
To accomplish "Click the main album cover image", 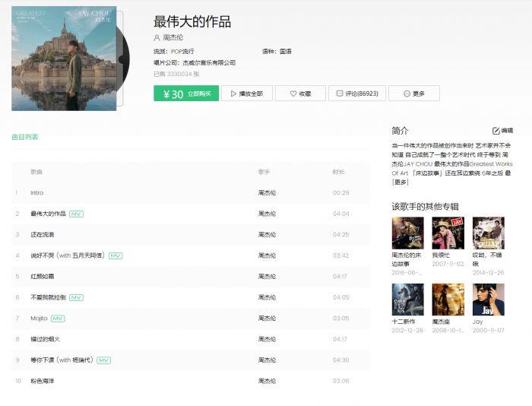I will coord(64,59).
